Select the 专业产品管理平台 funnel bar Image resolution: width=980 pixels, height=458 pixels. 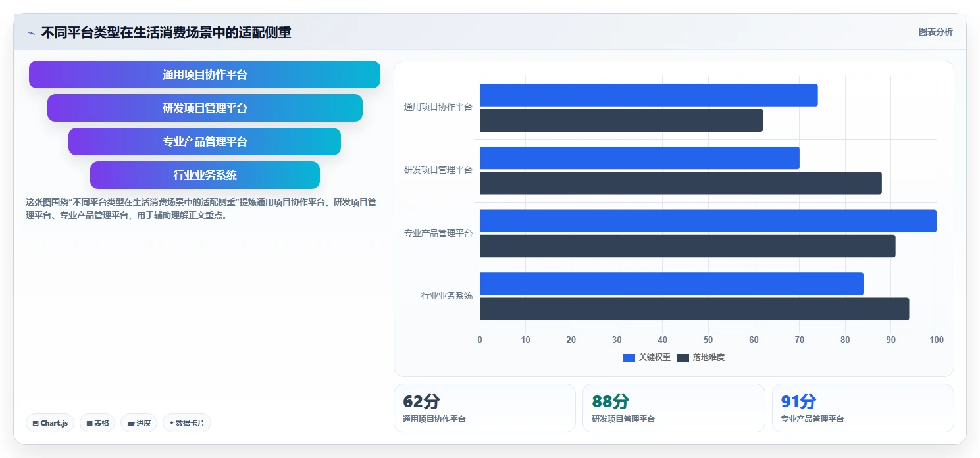(x=205, y=141)
